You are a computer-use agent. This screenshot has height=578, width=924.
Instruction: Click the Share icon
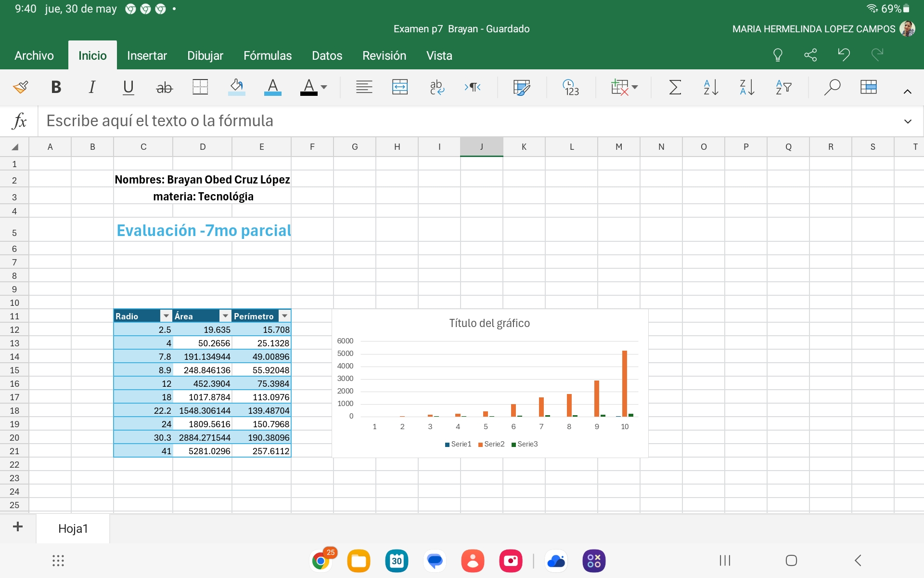[x=810, y=55]
